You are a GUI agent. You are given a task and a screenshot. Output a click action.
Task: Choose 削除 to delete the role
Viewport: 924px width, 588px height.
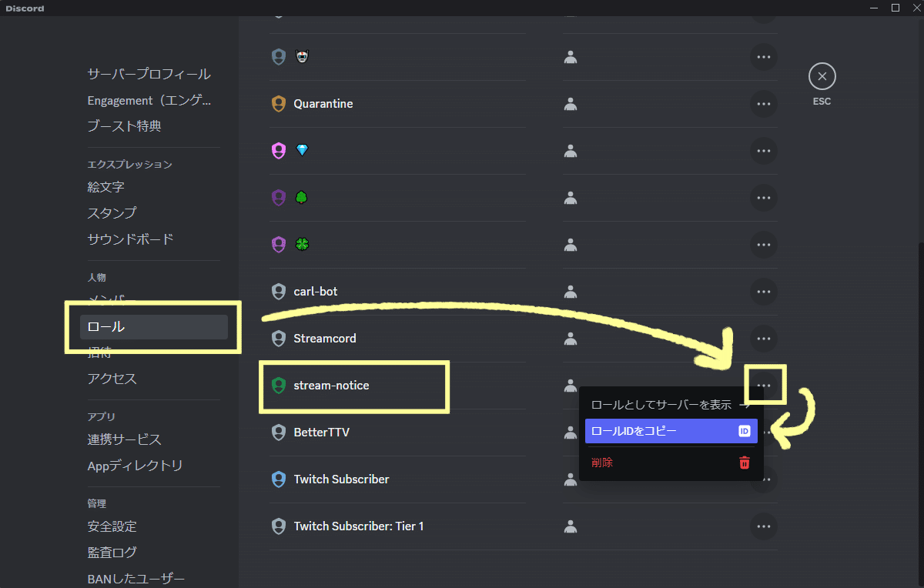(x=601, y=463)
